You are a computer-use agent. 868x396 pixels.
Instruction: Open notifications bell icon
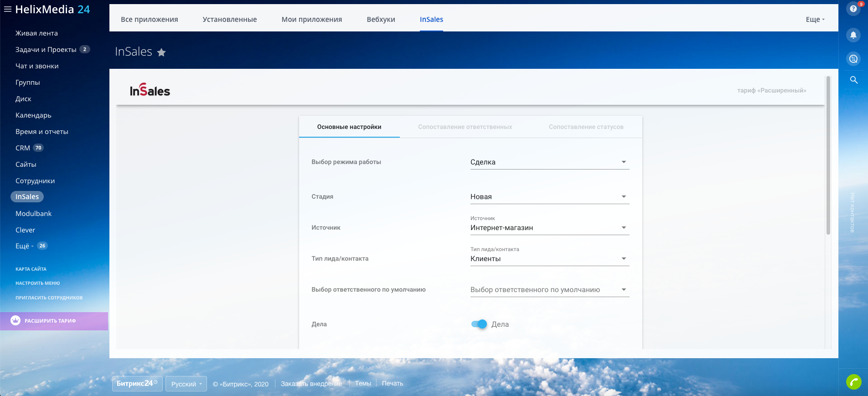pyautogui.click(x=853, y=35)
